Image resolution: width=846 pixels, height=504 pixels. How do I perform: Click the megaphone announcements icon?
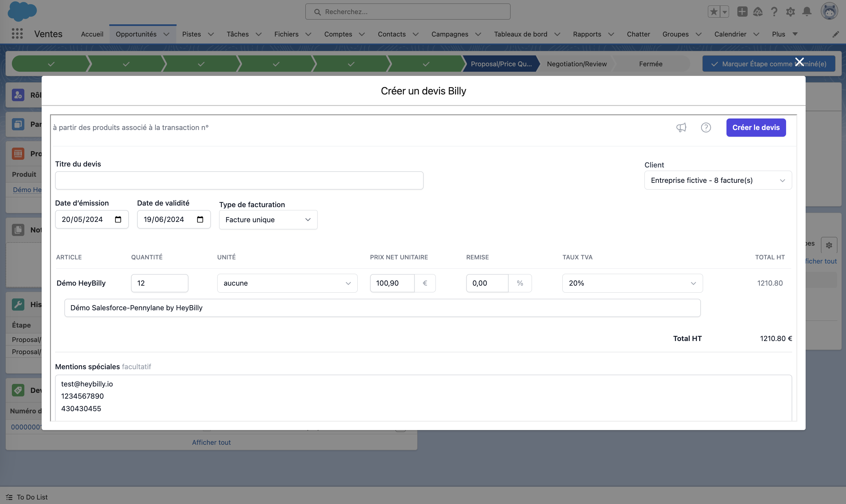pos(681,127)
